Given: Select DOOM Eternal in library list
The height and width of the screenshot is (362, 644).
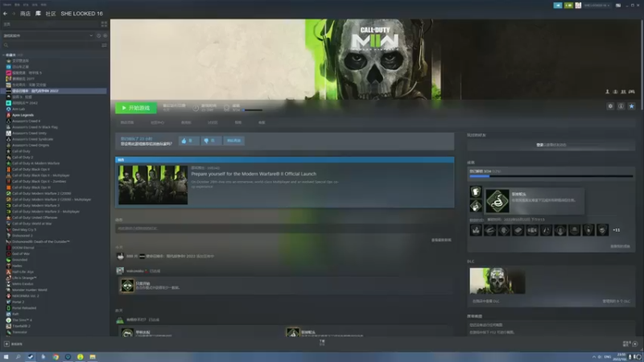Looking at the screenshot, I should pyautogui.click(x=23, y=248).
